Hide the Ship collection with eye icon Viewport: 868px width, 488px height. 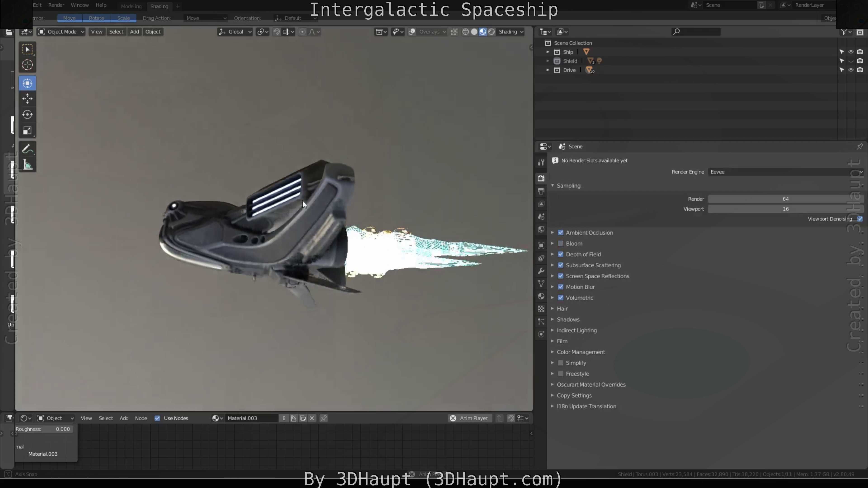pos(850,52)
